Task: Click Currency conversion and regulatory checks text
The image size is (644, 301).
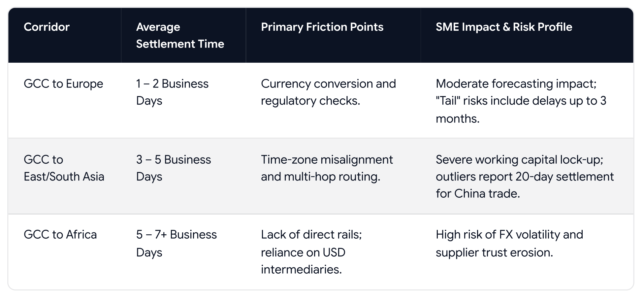Action: [328, 92]
